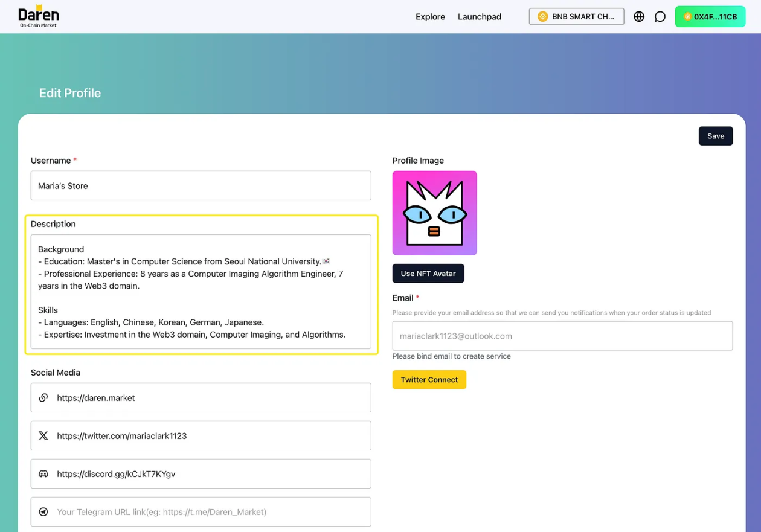This screenshot has width=761, height=532.
Task: Click the X Twitter icon in Social Media
Action: [43, 436]
